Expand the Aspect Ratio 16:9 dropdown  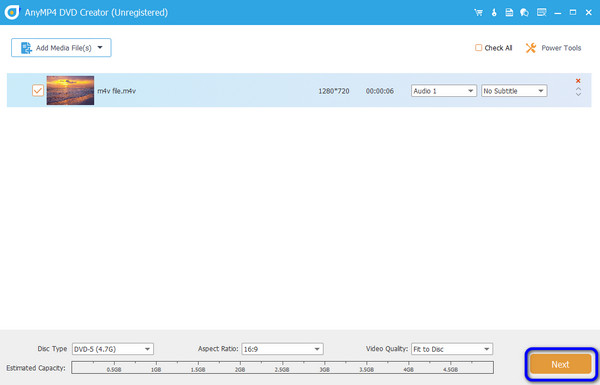pyautogui.click(x=282, y=349)
